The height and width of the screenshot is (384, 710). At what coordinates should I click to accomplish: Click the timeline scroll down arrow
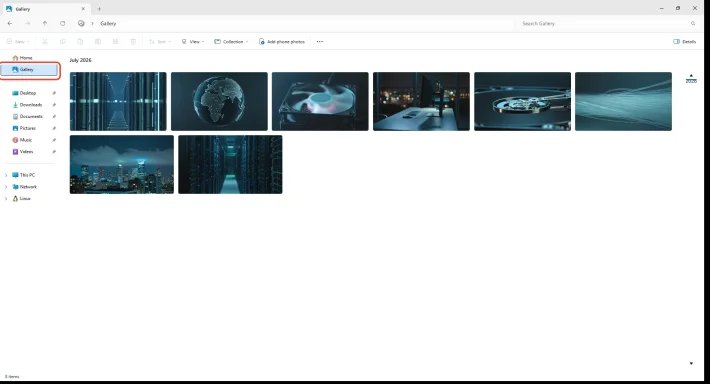[x=691, y=363]
